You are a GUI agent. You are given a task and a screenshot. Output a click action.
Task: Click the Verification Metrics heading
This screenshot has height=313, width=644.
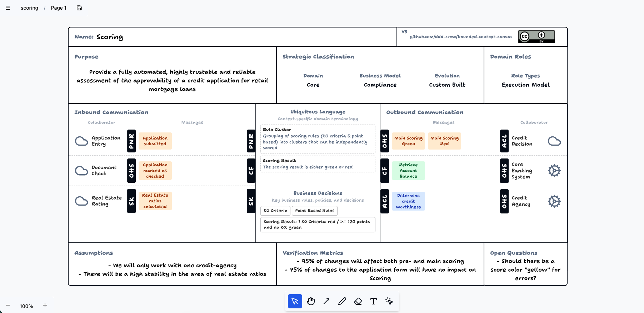pos(313,253)
